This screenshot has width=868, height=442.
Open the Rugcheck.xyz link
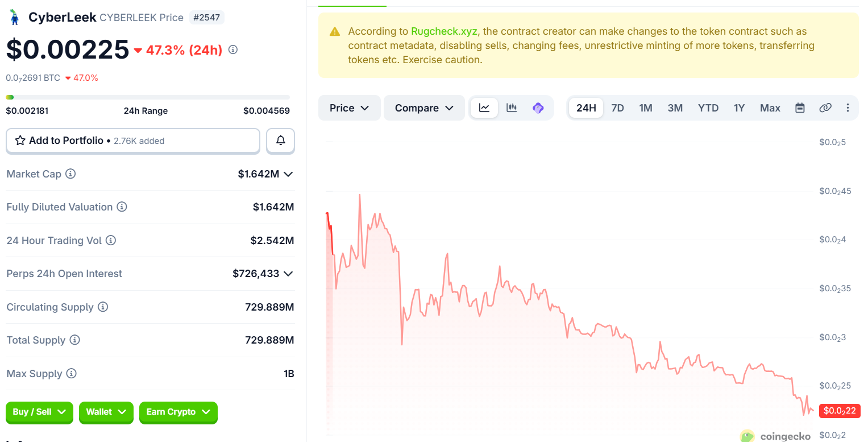point(444,31)
